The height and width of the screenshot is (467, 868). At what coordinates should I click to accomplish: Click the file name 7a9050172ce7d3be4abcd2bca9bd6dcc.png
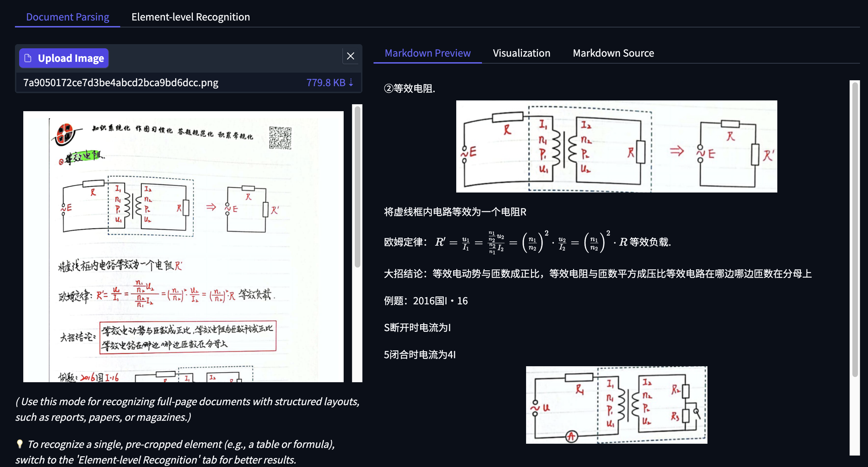tap(121, 83)
